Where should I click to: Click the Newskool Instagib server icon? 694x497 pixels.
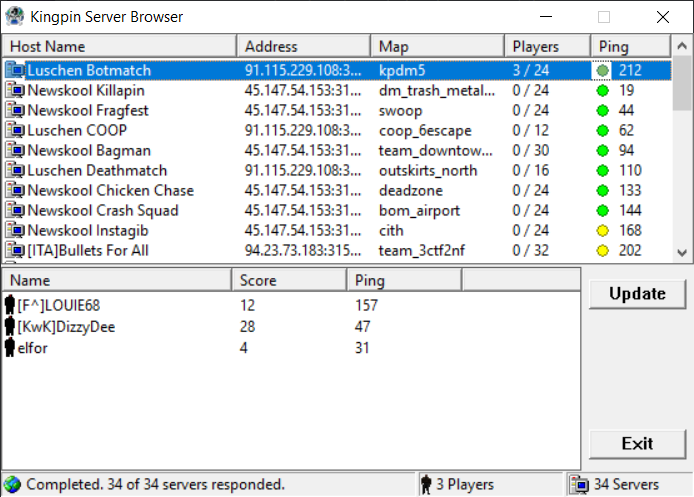[15, 230]
